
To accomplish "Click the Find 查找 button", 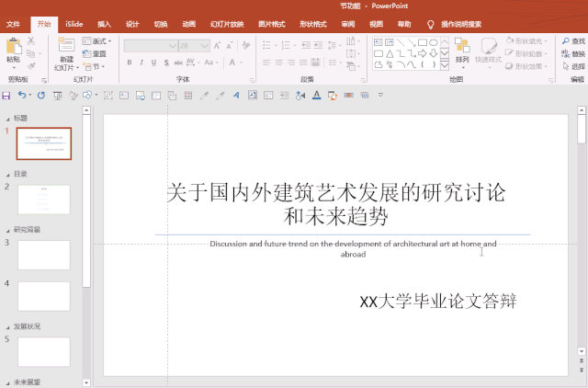I will [573, 40].
